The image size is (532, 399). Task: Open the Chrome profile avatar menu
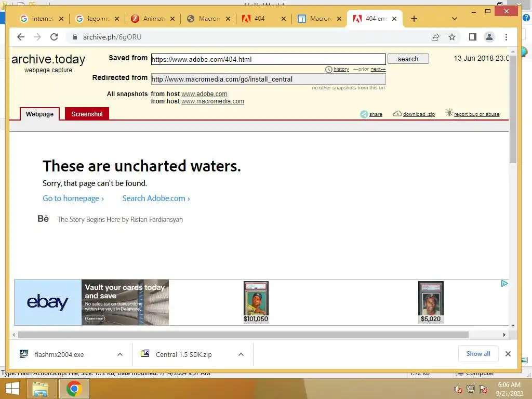tap(489, 37)
